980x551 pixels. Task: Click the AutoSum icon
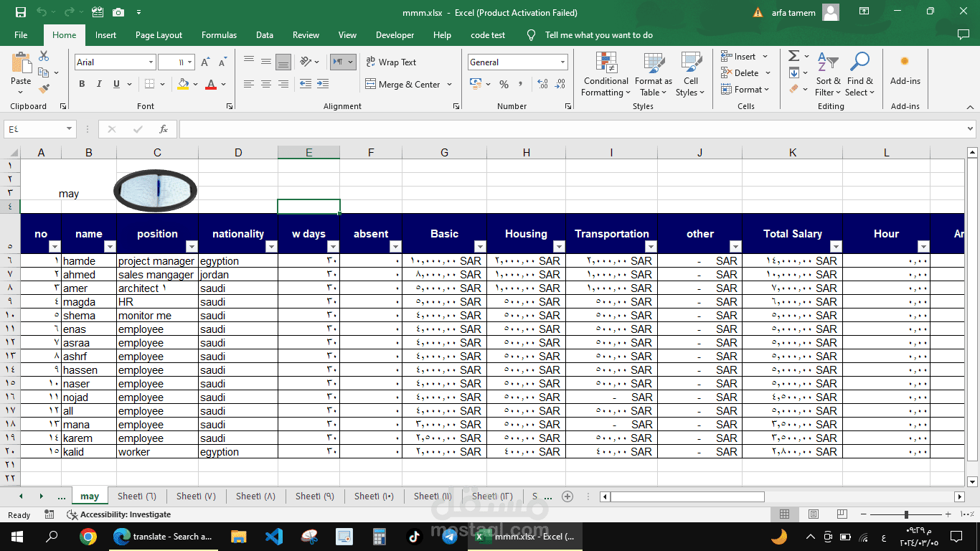tap(793, 55)
